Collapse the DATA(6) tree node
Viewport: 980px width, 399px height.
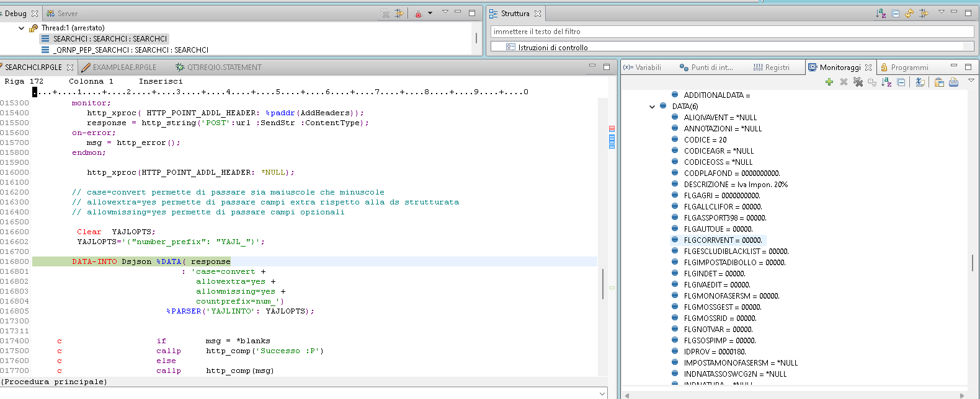click(x=652, y=107)
